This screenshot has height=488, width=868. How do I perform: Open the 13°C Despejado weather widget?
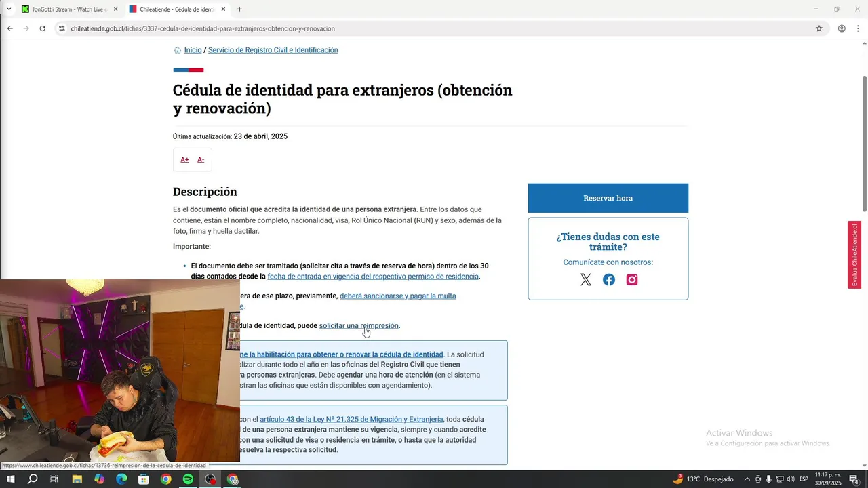pyautogui.click(x=703, y=479)
